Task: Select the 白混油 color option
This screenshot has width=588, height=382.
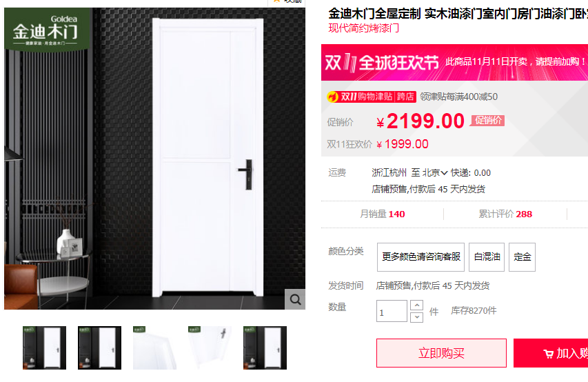Action: [x=487, y=257]
